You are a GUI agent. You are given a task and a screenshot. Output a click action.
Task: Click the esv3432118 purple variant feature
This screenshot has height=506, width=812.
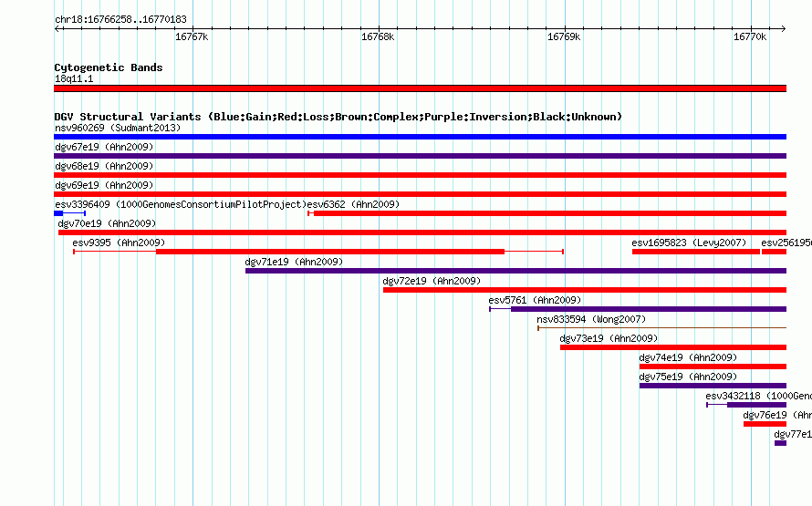[x=746, y=405]
